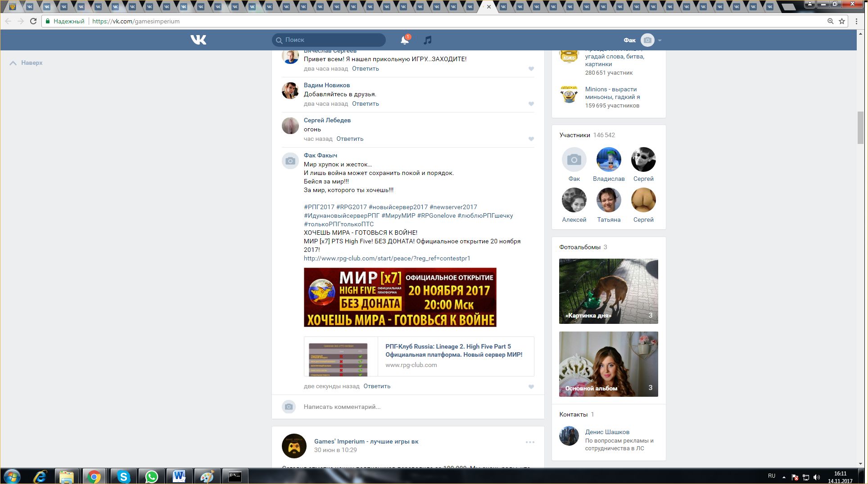
Task: Like Вадим Новиков's comment
Action: (x=531, y=104)
